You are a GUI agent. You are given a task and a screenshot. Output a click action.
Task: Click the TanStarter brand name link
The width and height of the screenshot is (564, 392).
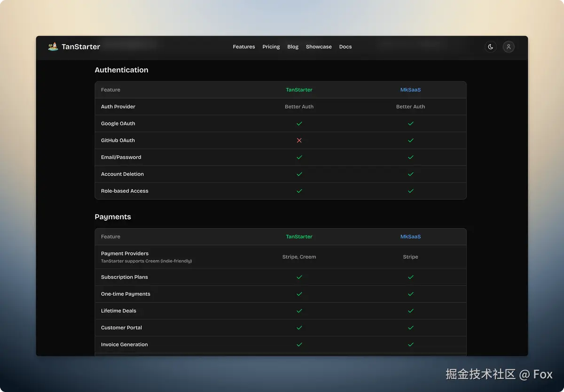tap(81, 46)
